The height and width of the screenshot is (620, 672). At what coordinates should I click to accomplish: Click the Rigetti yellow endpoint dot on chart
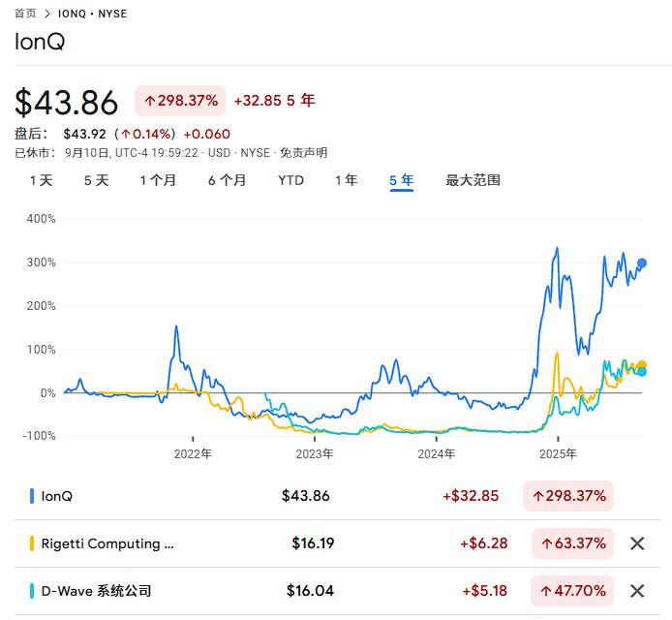[642, 365]
